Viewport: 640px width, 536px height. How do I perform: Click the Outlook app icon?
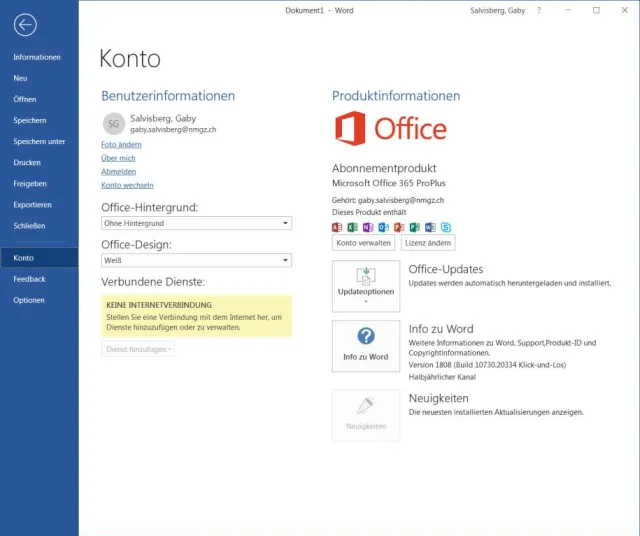coord(383,227)
